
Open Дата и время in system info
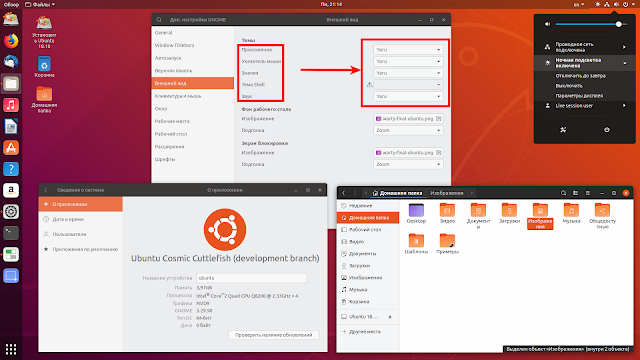pos(80,219)
